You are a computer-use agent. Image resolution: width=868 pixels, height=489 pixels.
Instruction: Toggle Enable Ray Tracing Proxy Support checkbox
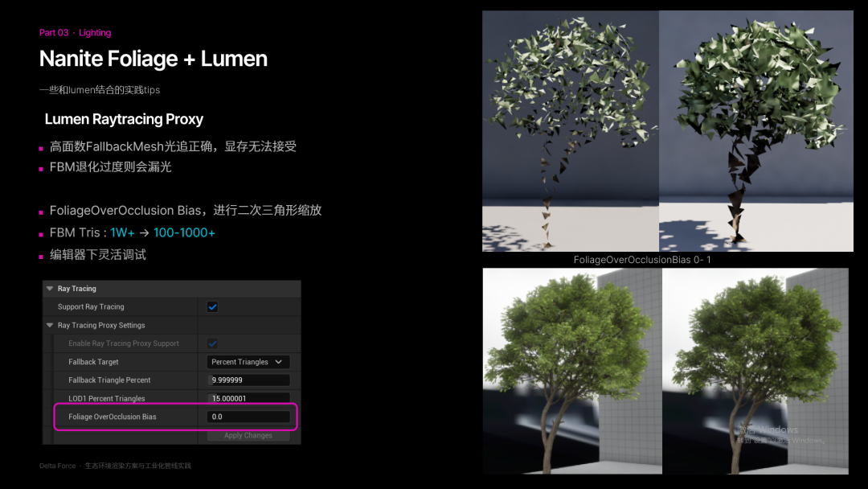tap(212, 343)
